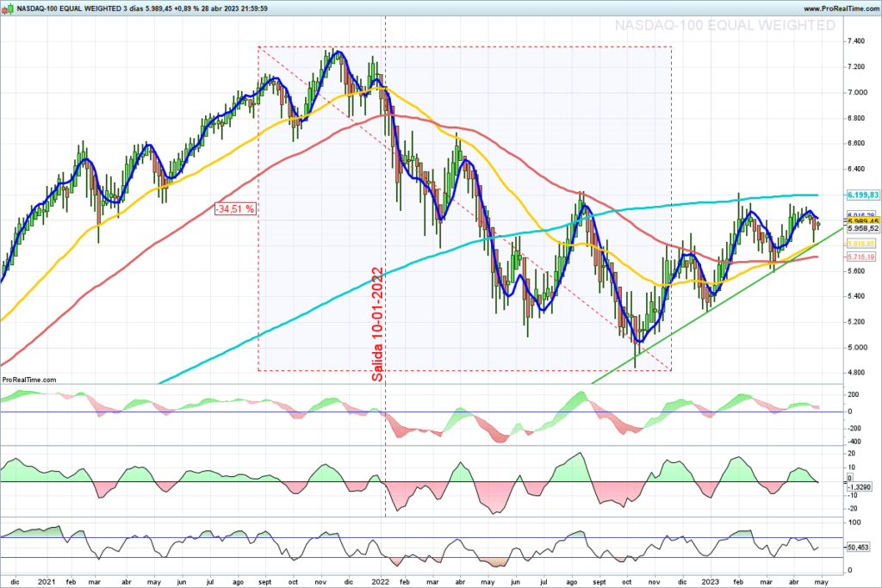Click the 2023 year label on the time axis

[710, 582]
